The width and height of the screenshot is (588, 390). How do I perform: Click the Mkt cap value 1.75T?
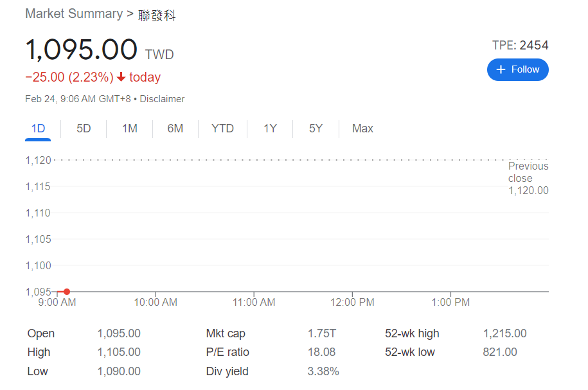(x=322, y=333)
